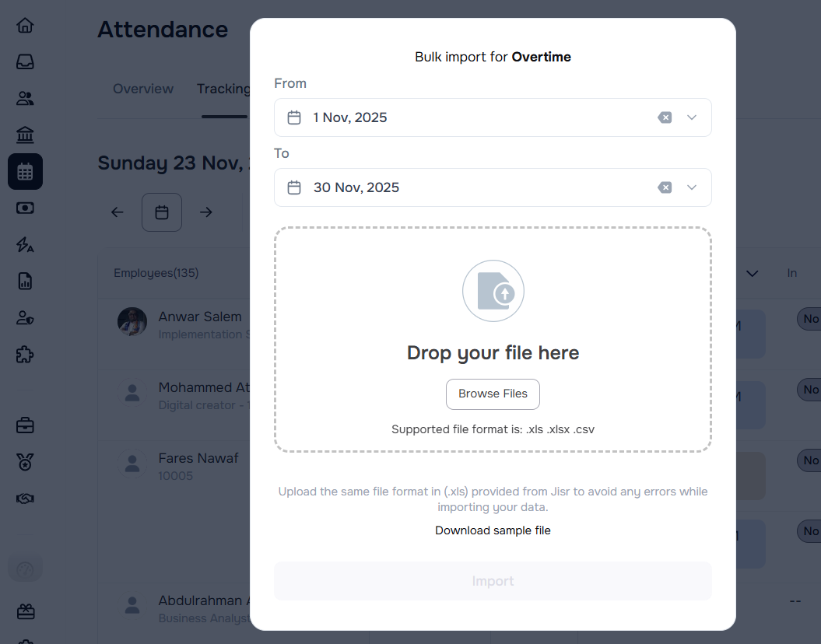Expand the To date dropdown chevron

point(692,187)
